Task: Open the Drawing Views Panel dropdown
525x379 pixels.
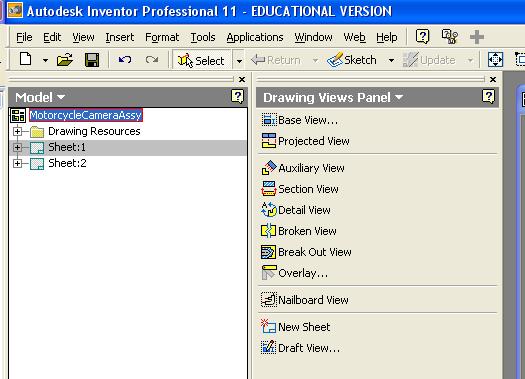Action: click(333, 97)
